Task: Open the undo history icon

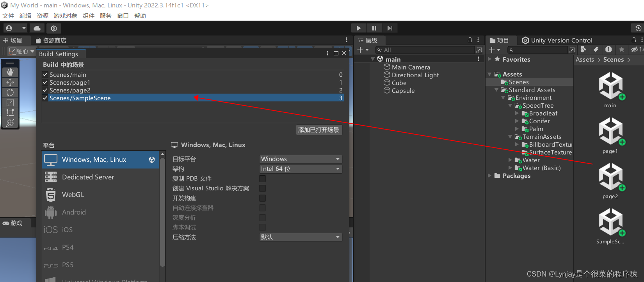Action: click(x=638, y=28)
